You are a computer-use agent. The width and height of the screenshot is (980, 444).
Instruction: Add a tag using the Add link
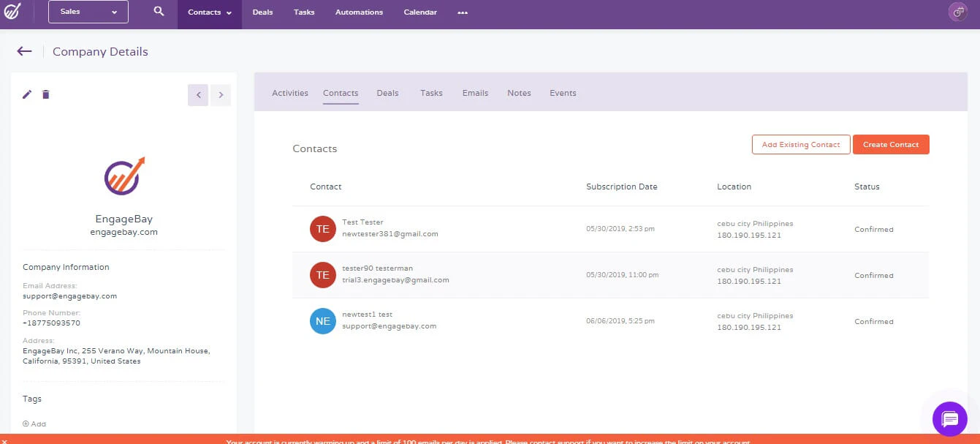click(x=34, y=424)
